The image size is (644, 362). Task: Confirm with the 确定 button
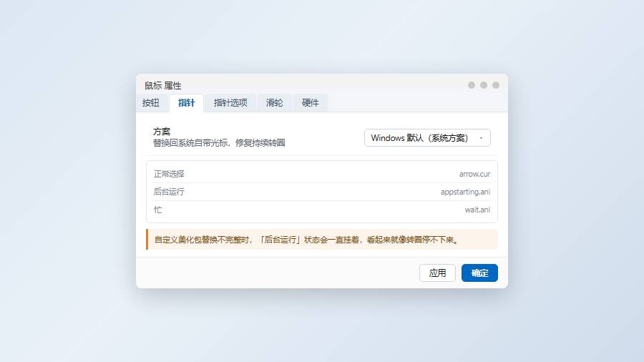[479, 273]
